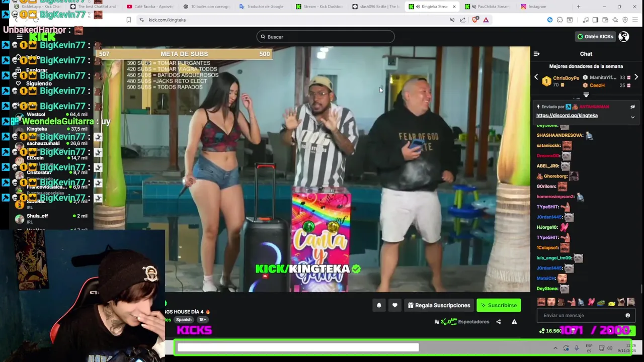644x362 pixels.
Task: Click DeyStone's emote in bottom chat message
Action: 565,289
